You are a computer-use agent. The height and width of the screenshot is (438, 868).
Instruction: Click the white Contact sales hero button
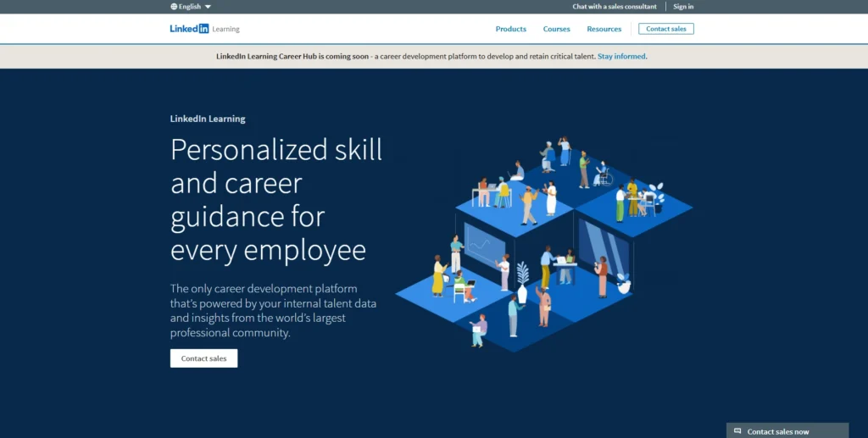(x=203, y=358)
